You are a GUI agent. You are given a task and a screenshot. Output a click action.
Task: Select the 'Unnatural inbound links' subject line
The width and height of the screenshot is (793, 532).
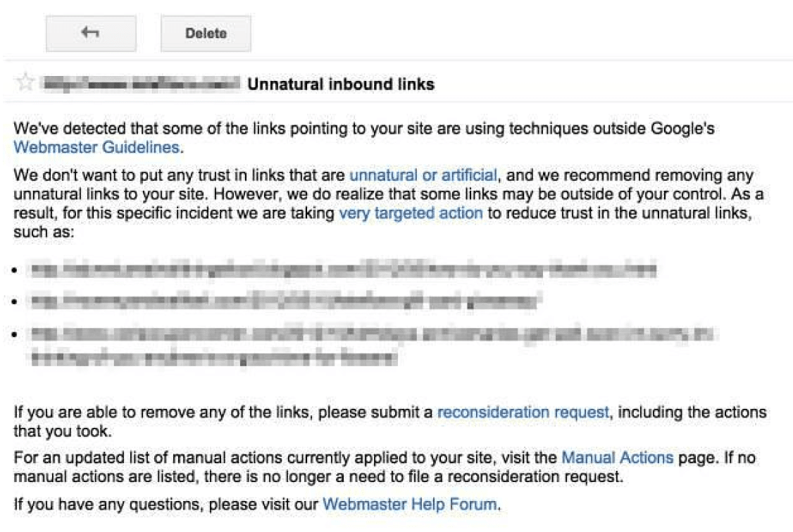[x=341, y=84]
